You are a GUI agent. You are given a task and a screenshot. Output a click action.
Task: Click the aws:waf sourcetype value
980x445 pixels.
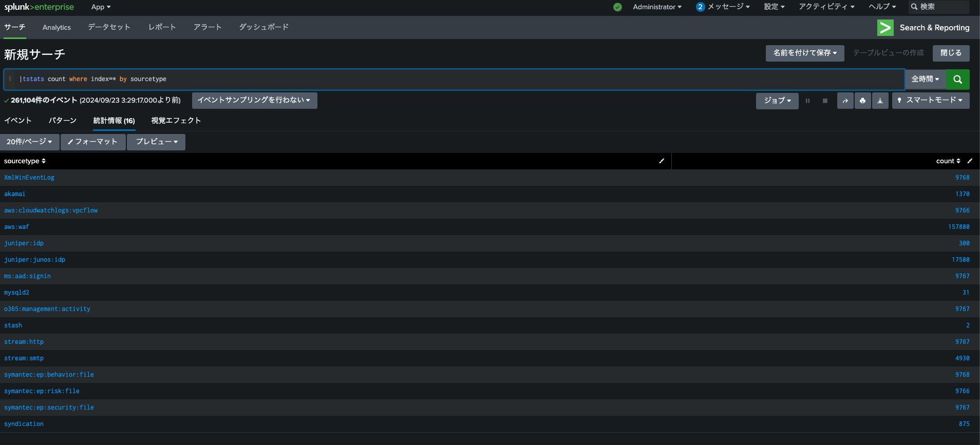tap(16, 227)
